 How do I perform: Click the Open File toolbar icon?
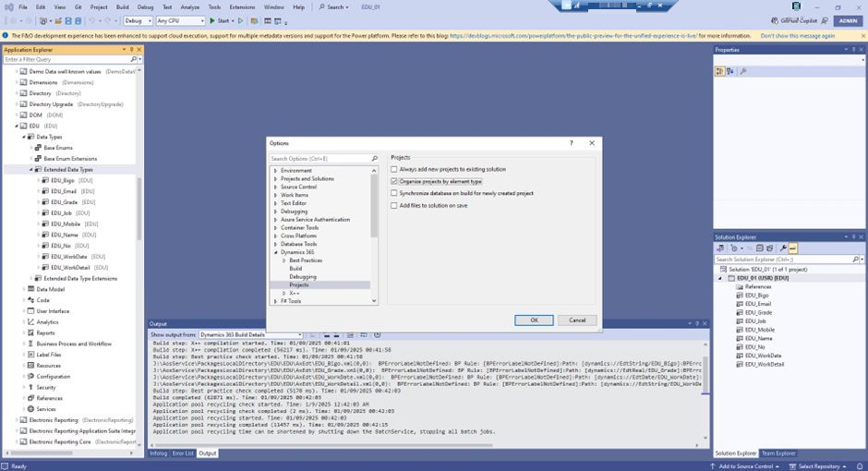tap(58, 21)
